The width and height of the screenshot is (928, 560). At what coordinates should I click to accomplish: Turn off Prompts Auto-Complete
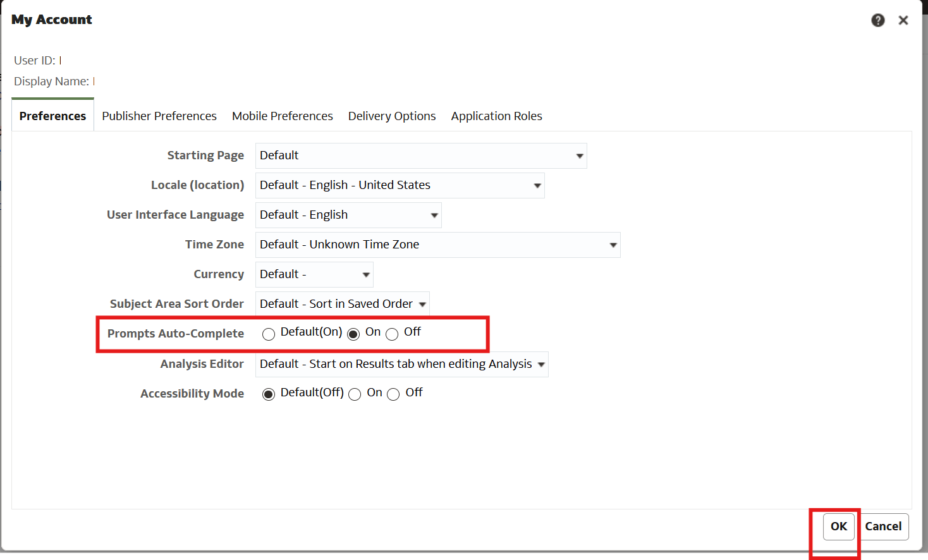pyautogui.click(x=392, y=334)
